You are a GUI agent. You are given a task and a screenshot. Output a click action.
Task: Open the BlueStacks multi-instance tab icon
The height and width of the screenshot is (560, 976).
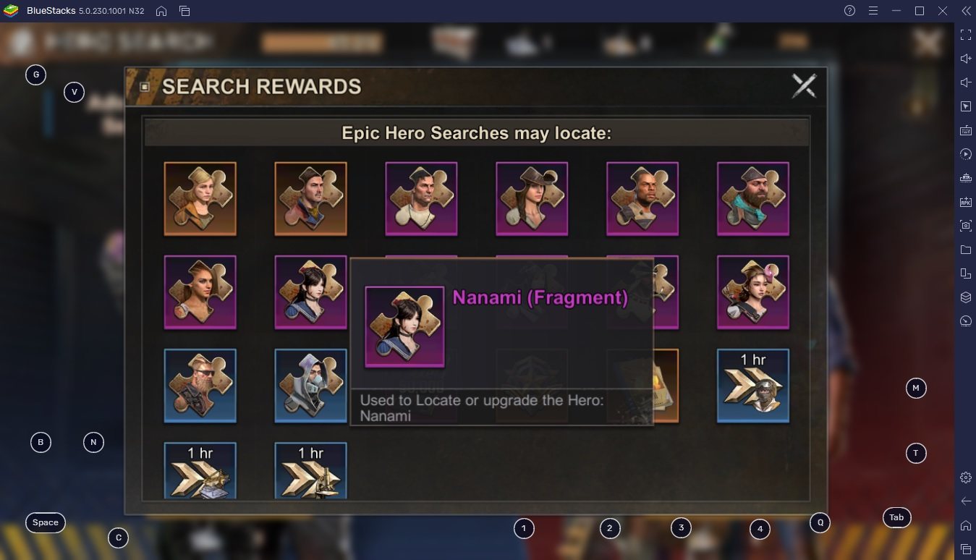[x=184, y=11]
